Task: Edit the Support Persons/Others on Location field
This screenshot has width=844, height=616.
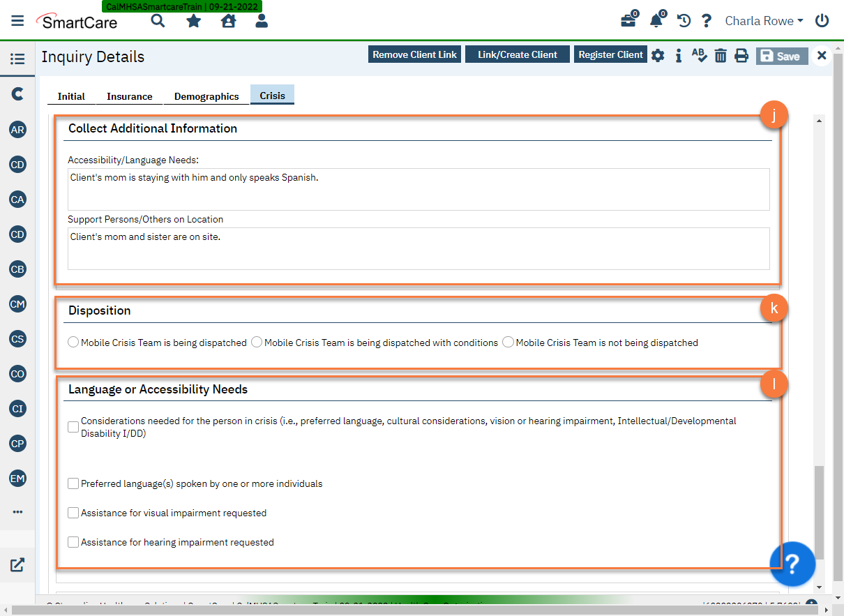Action: pyautogui.click(x=419, y=249)
